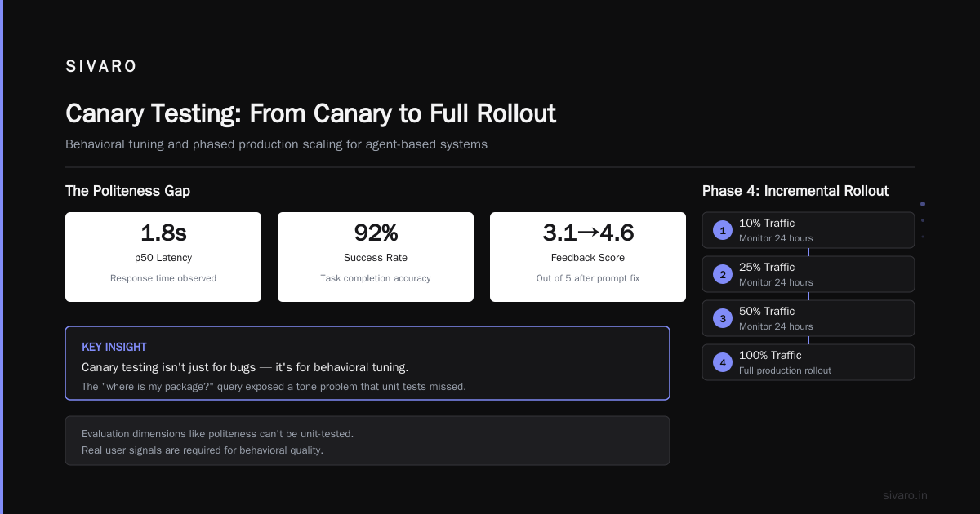The image size is (980, 514).
Task: Click the step 3 circle badge
Action: pos(723,318)
